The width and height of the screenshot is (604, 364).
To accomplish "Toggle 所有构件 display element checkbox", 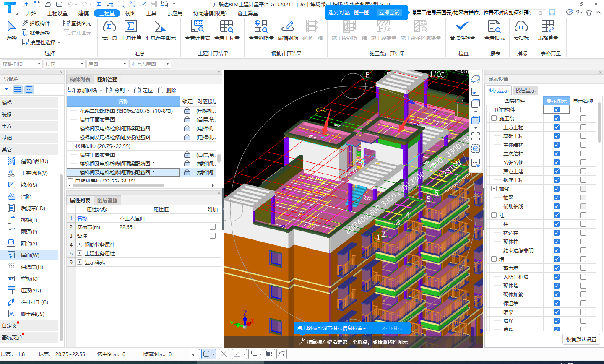I will pyautogui.click(x=556, y=109).
